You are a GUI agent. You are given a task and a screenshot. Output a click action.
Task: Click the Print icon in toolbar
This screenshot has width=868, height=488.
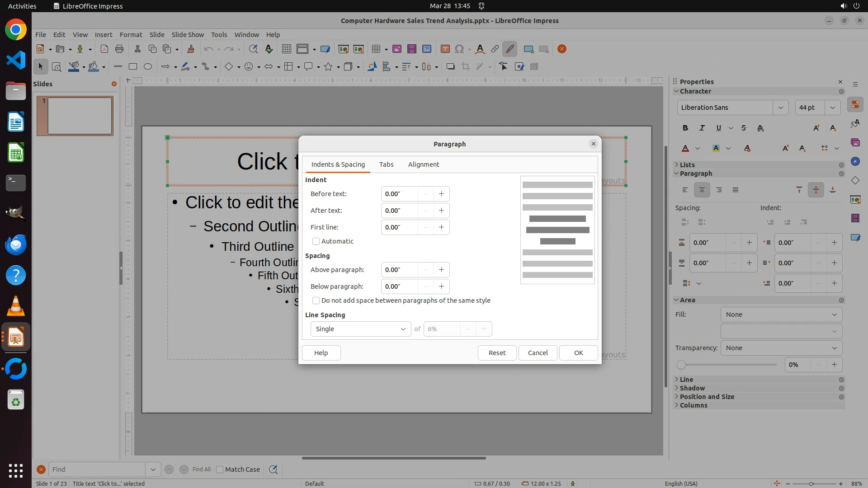(119, 49)
